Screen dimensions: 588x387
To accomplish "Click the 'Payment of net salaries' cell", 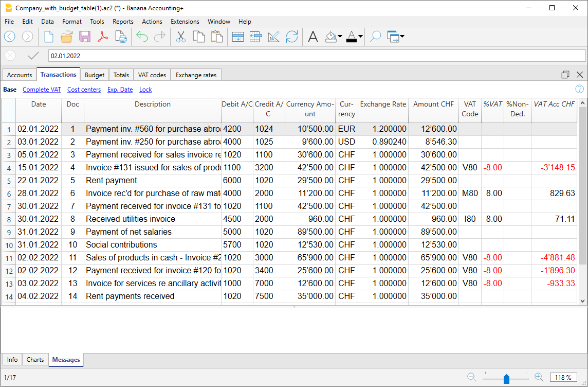I will (x=153, y=232).
